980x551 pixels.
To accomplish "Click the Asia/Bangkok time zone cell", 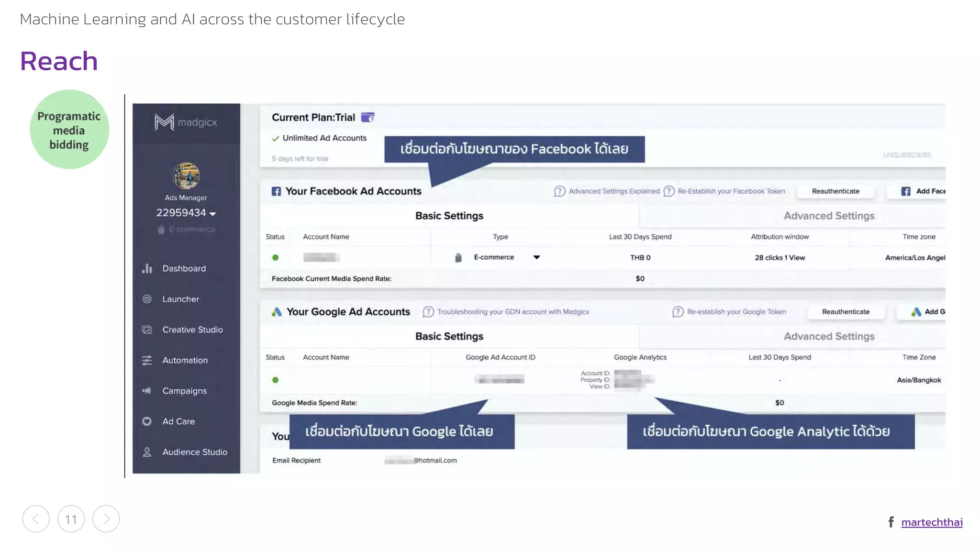I will (x=919, y=380).
